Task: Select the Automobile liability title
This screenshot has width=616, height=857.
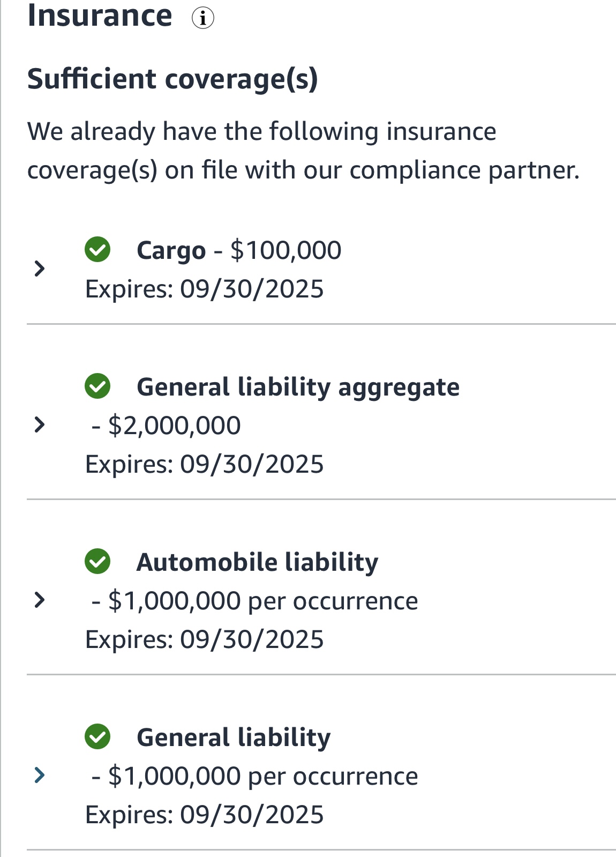Action: pos(257,563)
